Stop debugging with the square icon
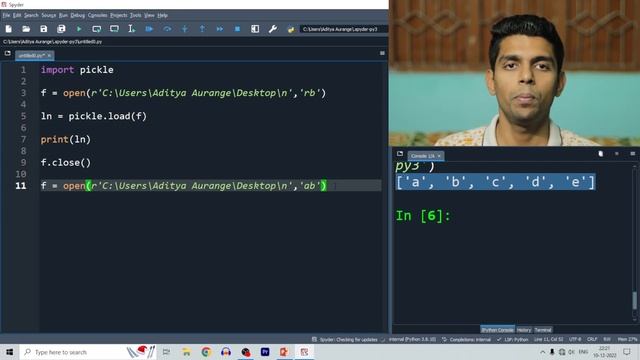Viewport: 640px width, 360px height. click(x=237, y=29)
